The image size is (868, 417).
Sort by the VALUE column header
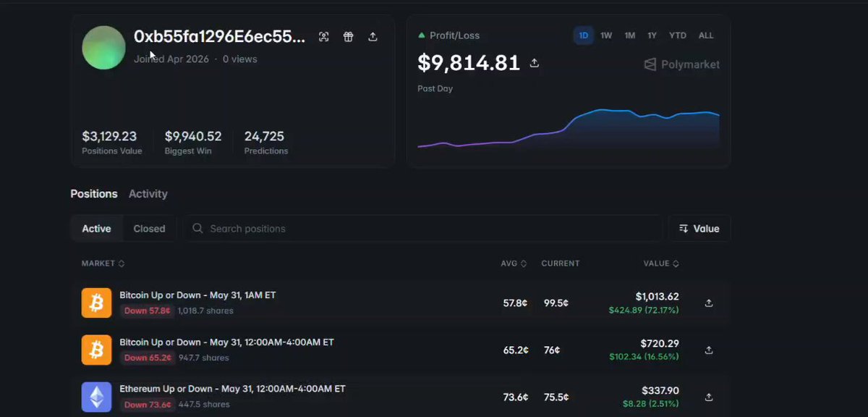coord(661,264)
